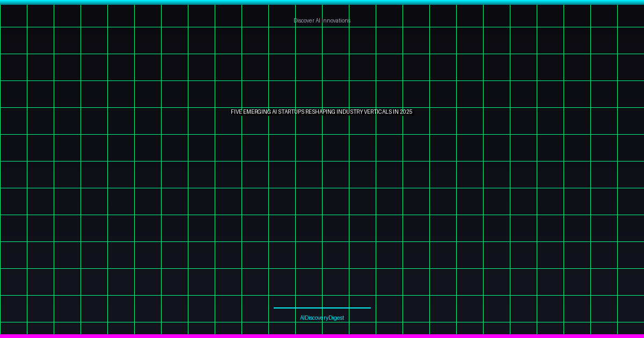Click '2025' at the end of the headline

406,112
